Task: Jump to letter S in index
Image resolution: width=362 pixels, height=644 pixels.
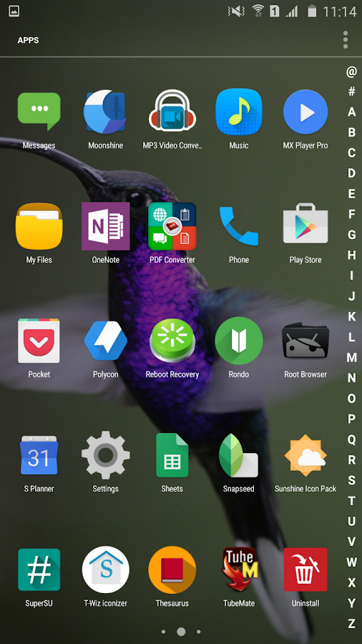Action: [352, 480]
